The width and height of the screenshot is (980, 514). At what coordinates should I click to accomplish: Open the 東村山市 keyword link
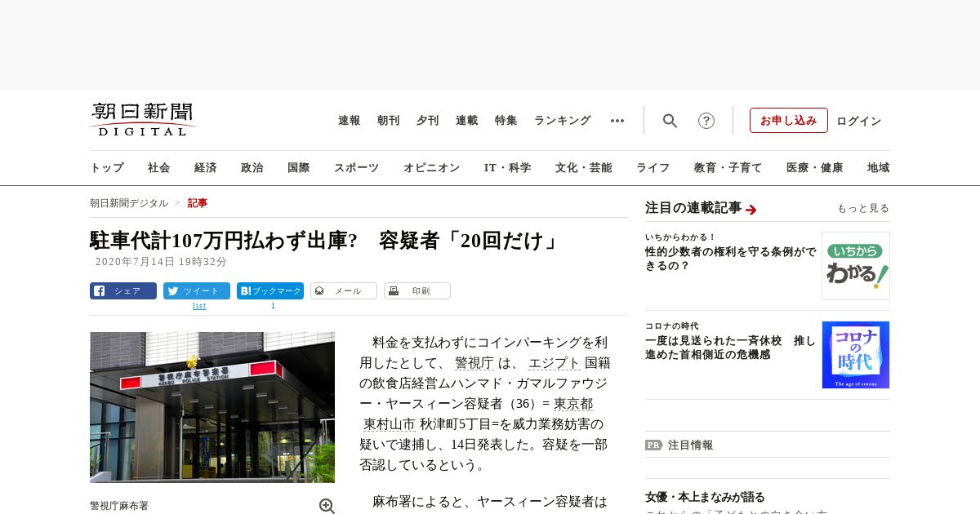[x=390, y=424]
